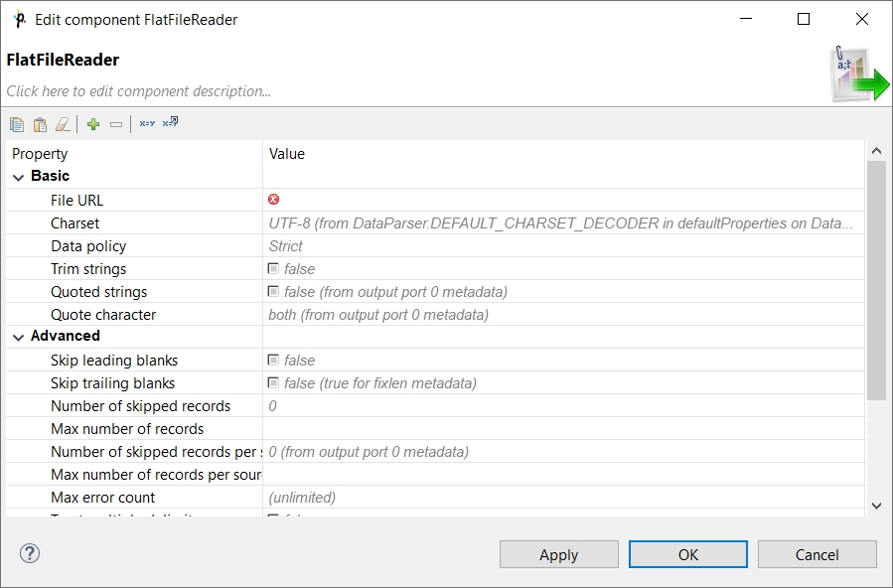Click the x=y parameter icon
Viewport: 893px width, 588px height.
[147, 123]
